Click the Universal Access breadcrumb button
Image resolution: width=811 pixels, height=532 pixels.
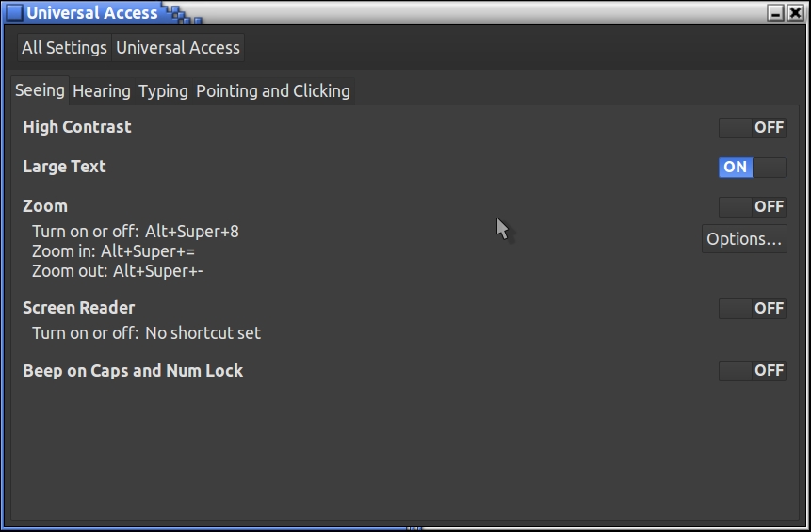(x=178, y=48)
